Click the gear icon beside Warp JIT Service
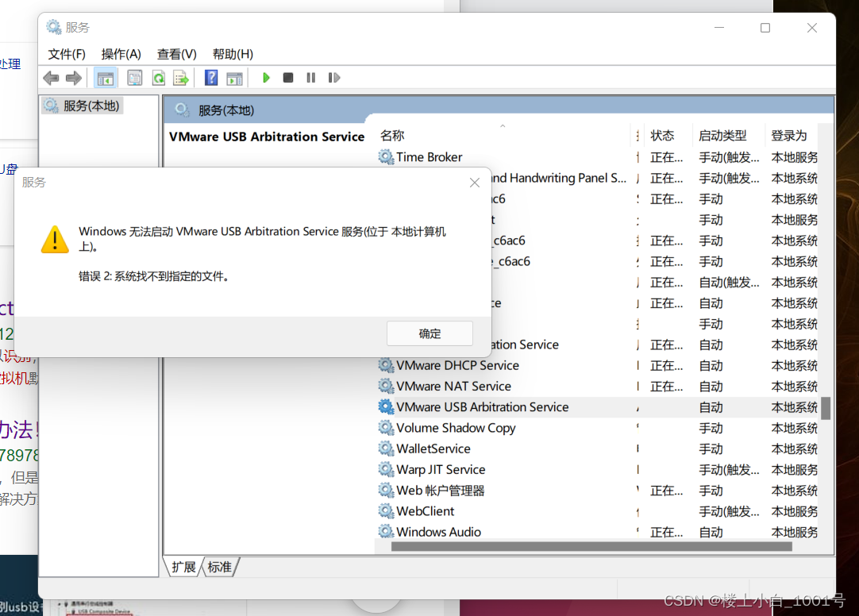This screenshot has height=616, width=859. click(x=386, y=469)
